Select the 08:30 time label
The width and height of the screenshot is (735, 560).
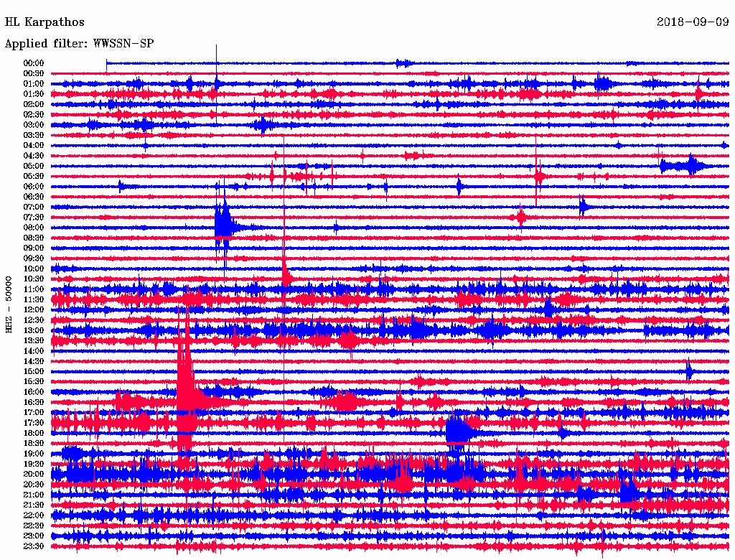tap(34, 238)
